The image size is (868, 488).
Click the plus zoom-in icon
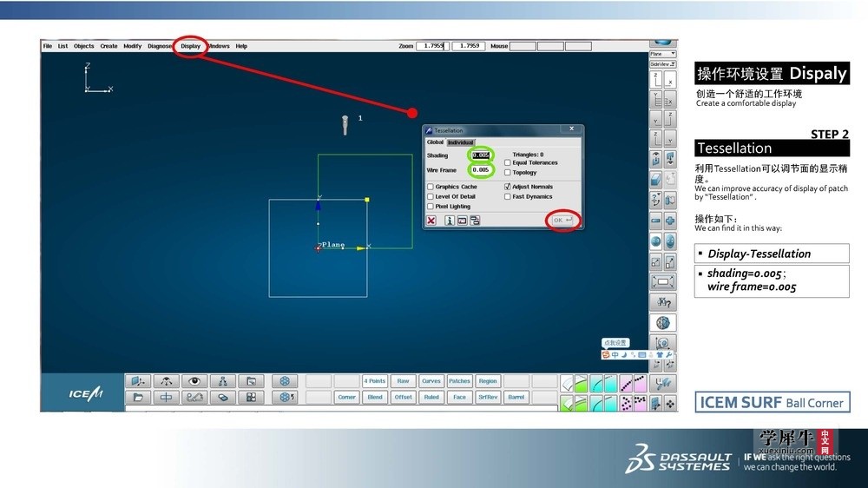point(670,221)
